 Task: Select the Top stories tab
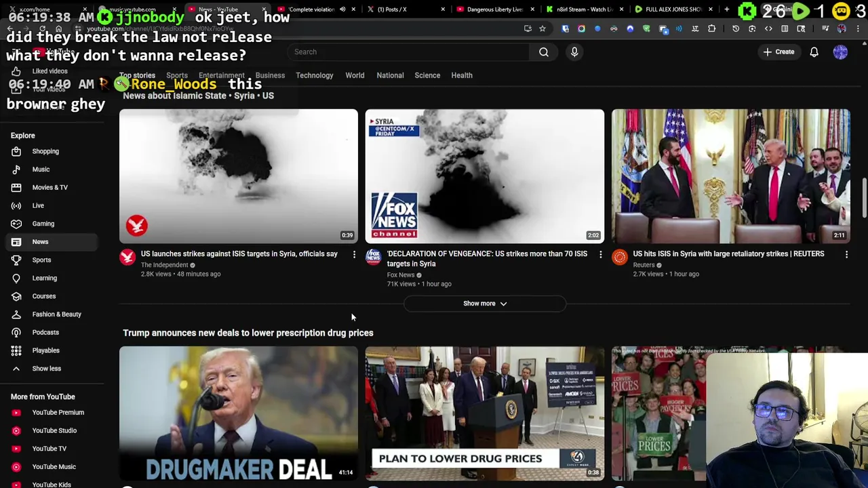[x=137, y=75]
